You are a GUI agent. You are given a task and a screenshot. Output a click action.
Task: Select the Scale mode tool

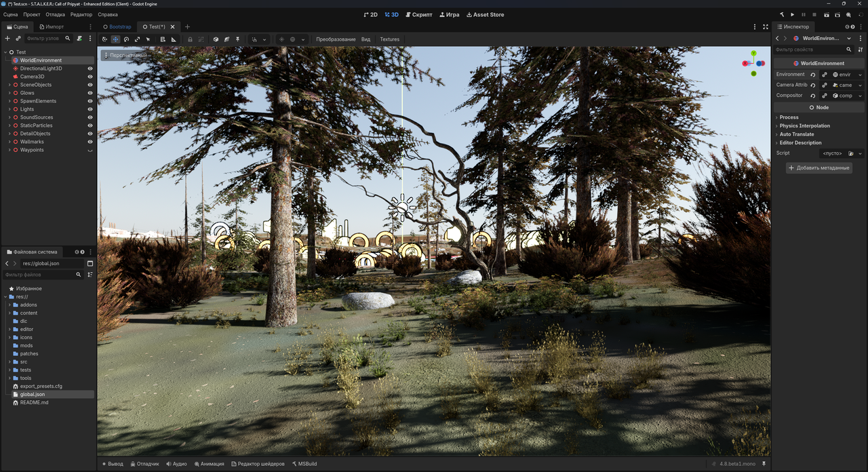pos(137,39)
